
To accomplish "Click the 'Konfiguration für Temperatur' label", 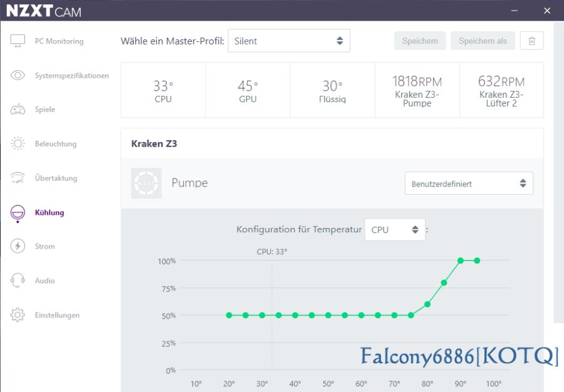I will (x=299, y=229).
